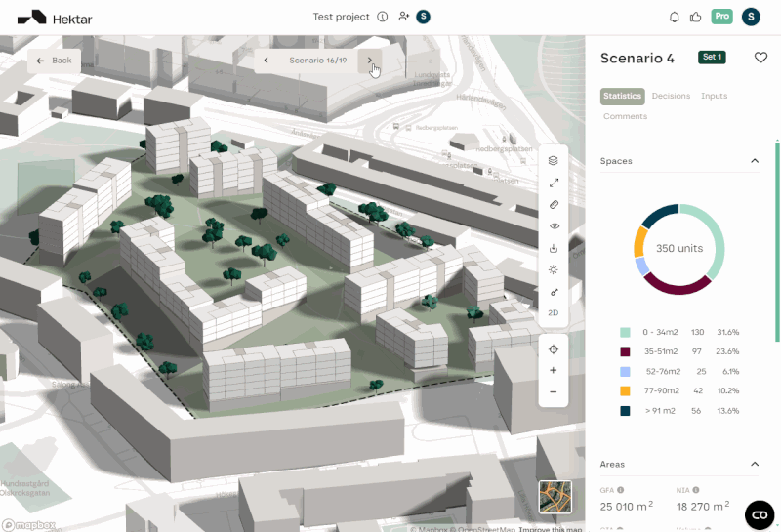Recenter map with crosshair icon
The width and height of the screenshot is (781, 532).
point(554,349)
